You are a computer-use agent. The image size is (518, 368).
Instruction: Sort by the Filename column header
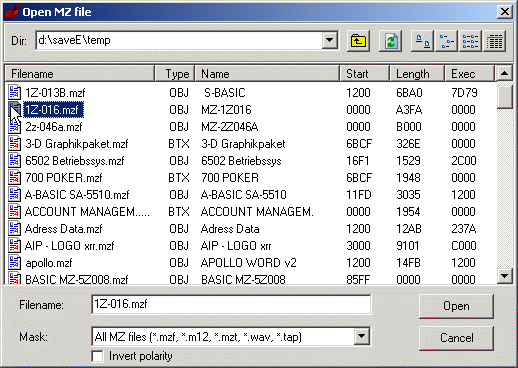click(80, 74)
